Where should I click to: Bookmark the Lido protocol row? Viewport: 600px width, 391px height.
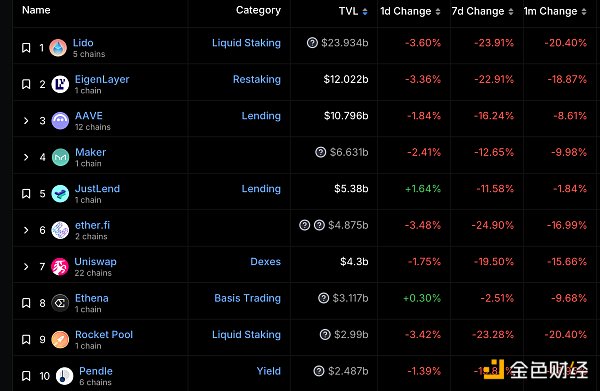tap(26, 48)
